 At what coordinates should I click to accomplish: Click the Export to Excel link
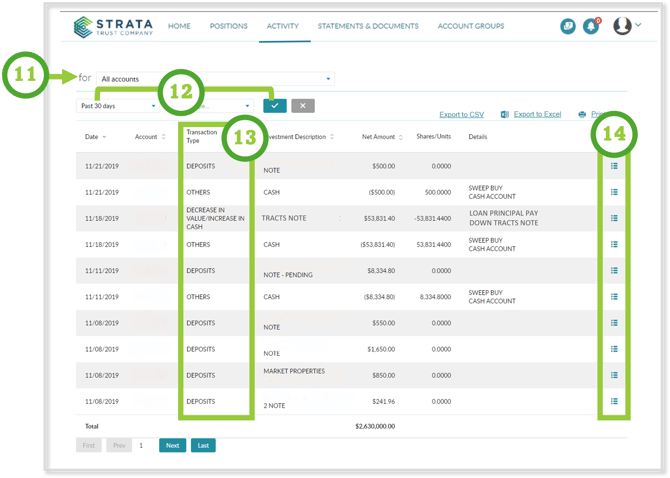click(x=538, y=114)
